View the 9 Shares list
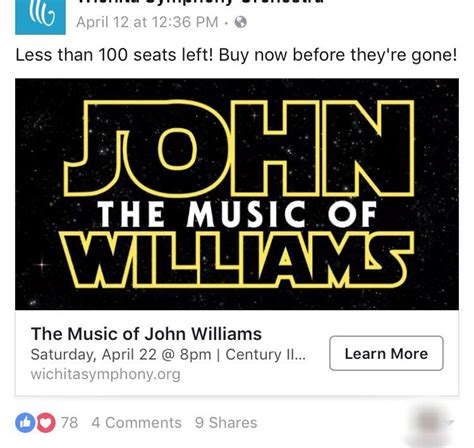 [x=226, y=423]
